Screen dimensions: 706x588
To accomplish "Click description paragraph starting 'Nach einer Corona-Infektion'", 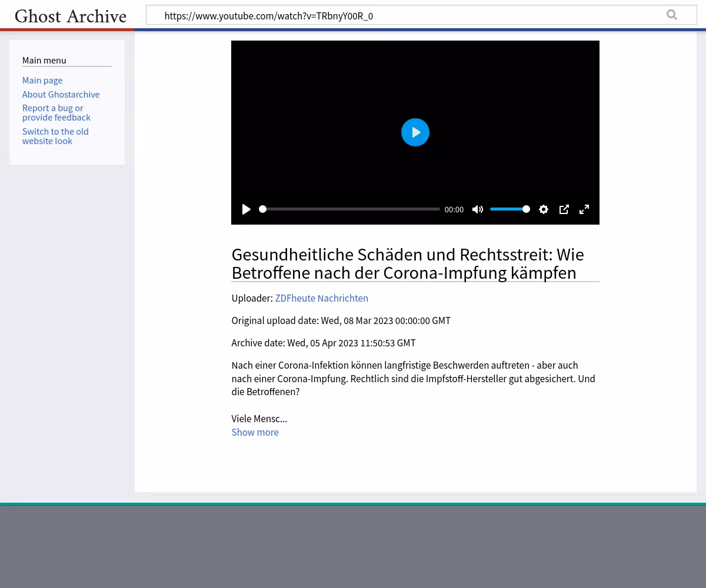I will (414, 379).
